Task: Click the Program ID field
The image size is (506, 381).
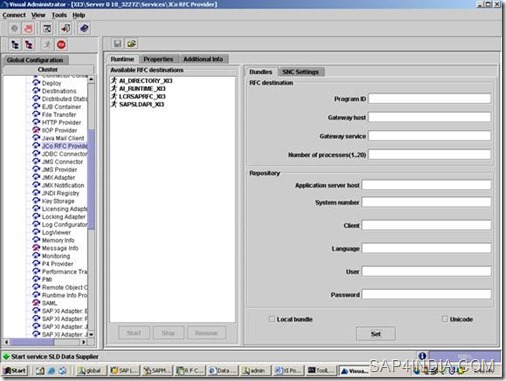Action: click(x=429, y=99)
